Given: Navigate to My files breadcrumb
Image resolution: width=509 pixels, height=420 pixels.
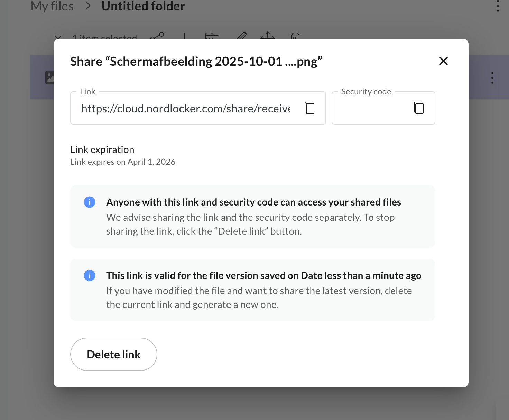Looking at the screenshot, I should [52, 6].
